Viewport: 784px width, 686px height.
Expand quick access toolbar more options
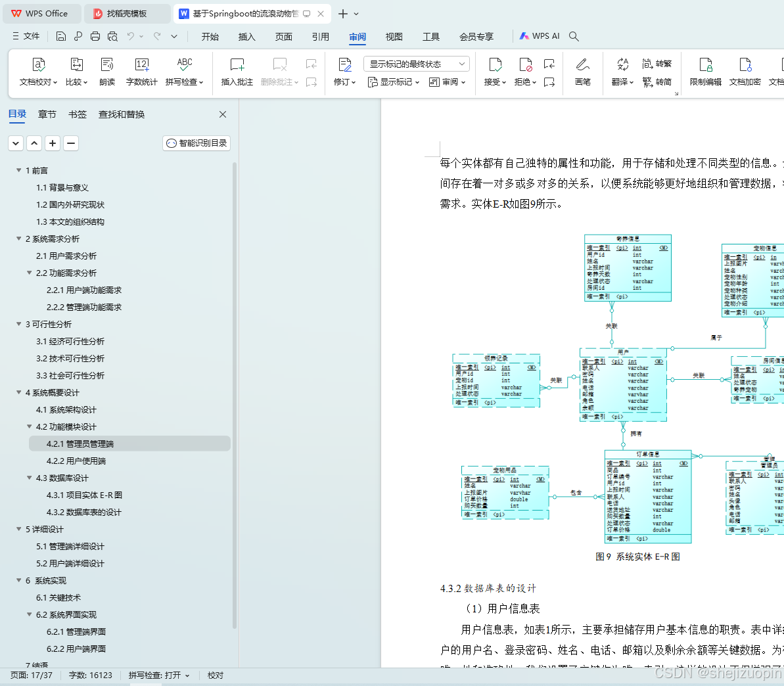click(x=174, y=36)
